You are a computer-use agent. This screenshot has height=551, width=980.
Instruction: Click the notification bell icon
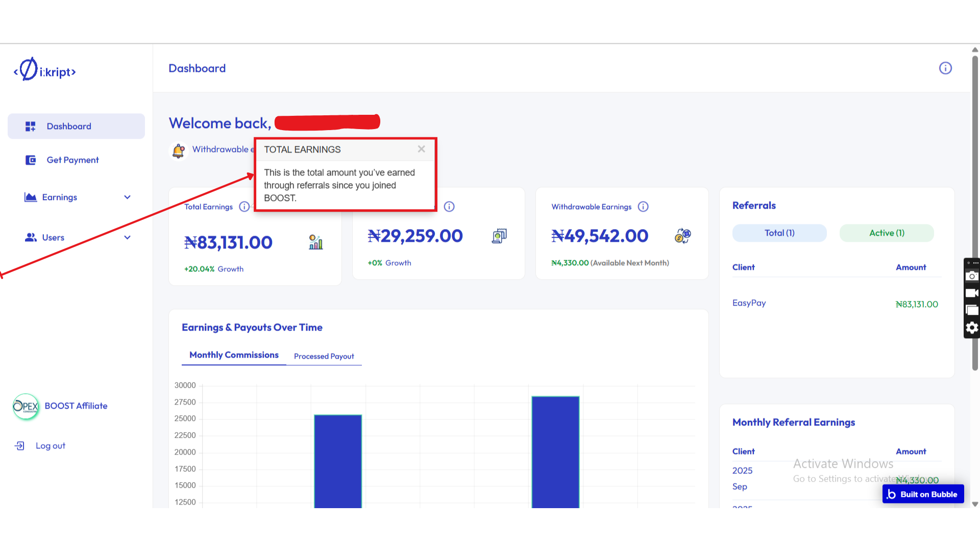pyautogui.click(x=178, y=151)
